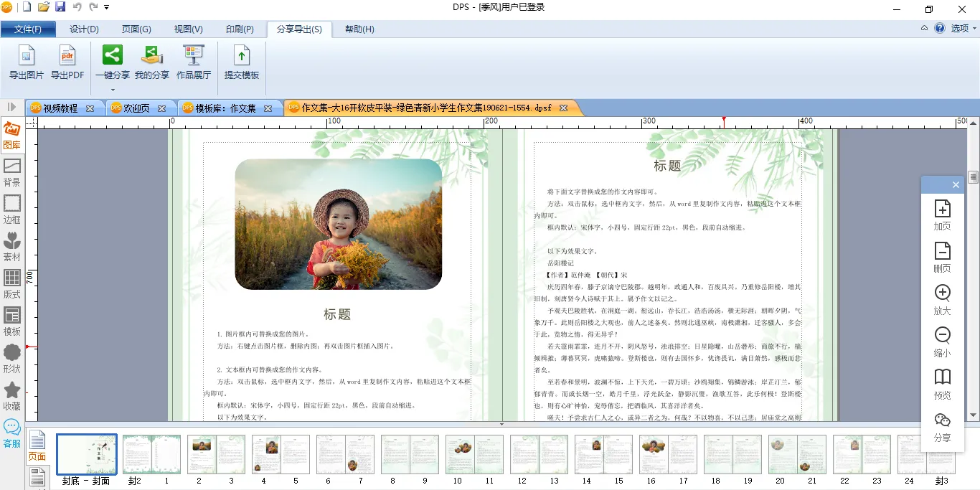This screenshot has height=490, width=980.
Task: Open the 选项 options dropdown
Action: pos(963,29)
